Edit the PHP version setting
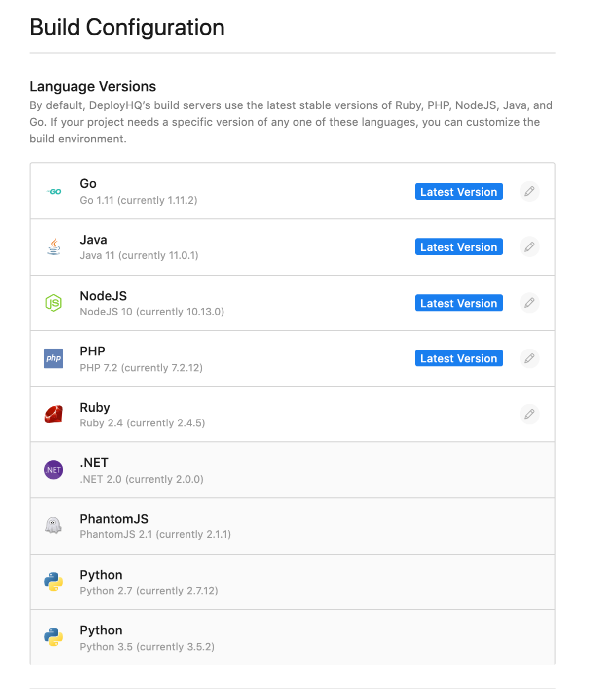The height and width of the screenshot is (700, 595). click(x=529, y=358)
